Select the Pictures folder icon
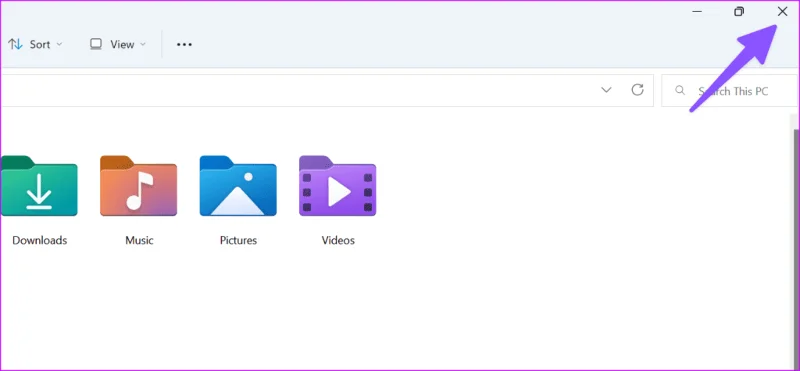This screenshot has height=371, width=800. (238, 186)
